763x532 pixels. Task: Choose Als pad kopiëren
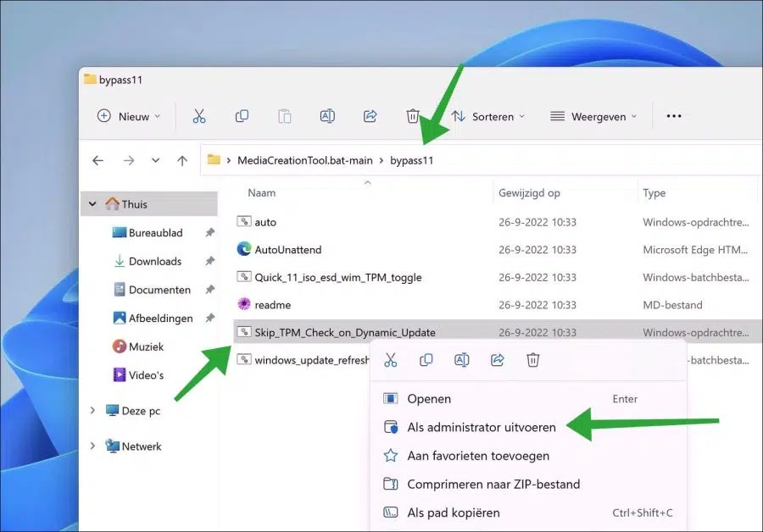(528, 513)
